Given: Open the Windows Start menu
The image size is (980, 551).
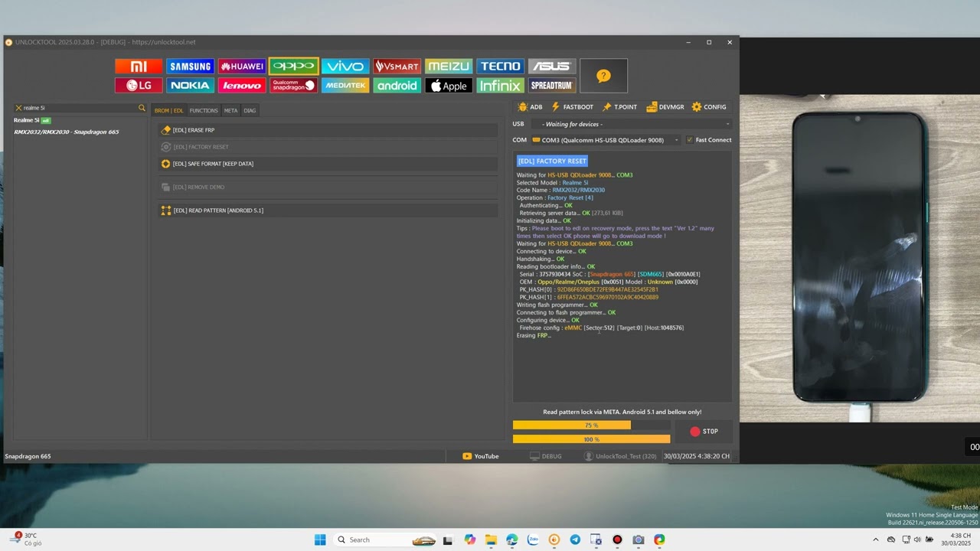Looking at the screenshot, I should point(320,540).
